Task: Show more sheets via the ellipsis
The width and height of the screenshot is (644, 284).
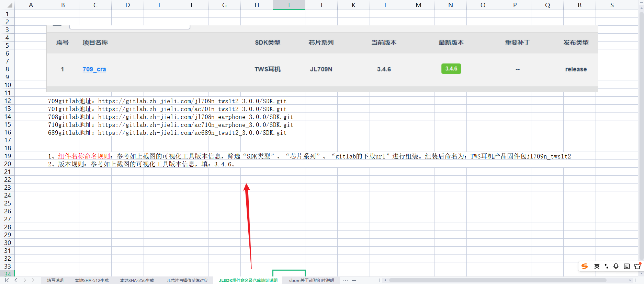Action: pos(346,280)
